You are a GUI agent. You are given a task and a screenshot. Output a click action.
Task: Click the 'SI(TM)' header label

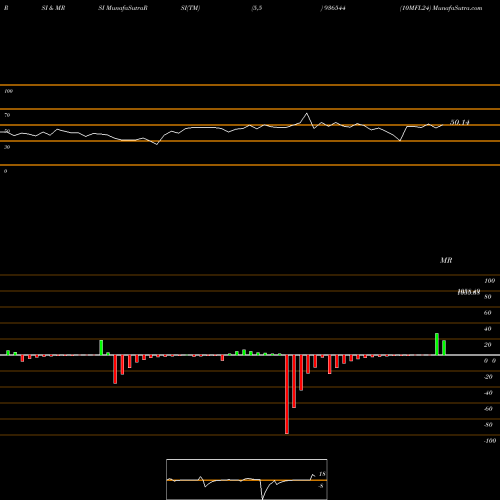point(190,8)
